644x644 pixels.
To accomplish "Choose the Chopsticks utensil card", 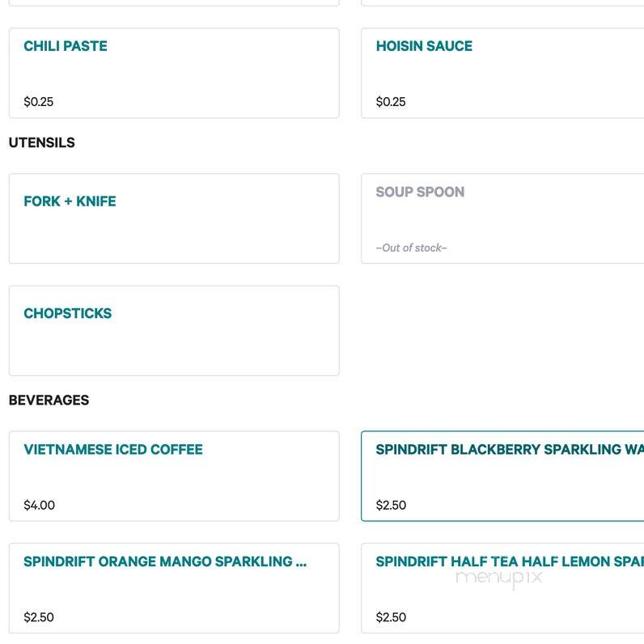I will [174, 331].
